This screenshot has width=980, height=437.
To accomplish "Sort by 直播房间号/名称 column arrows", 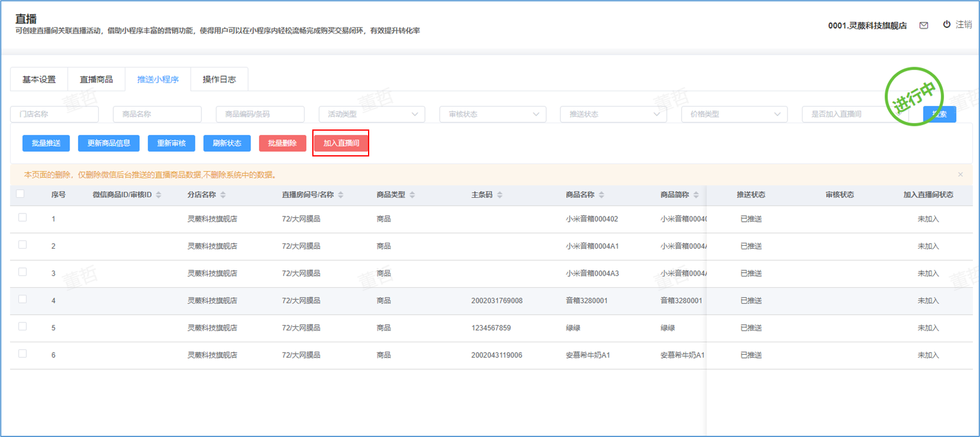I will coord(341,195).
